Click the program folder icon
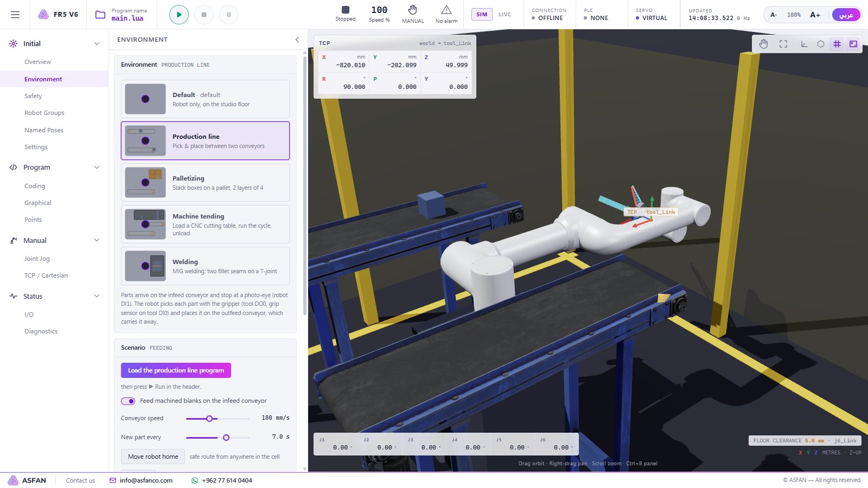The image size is (868, 488). pyautogui.click(x=100, y=15)
